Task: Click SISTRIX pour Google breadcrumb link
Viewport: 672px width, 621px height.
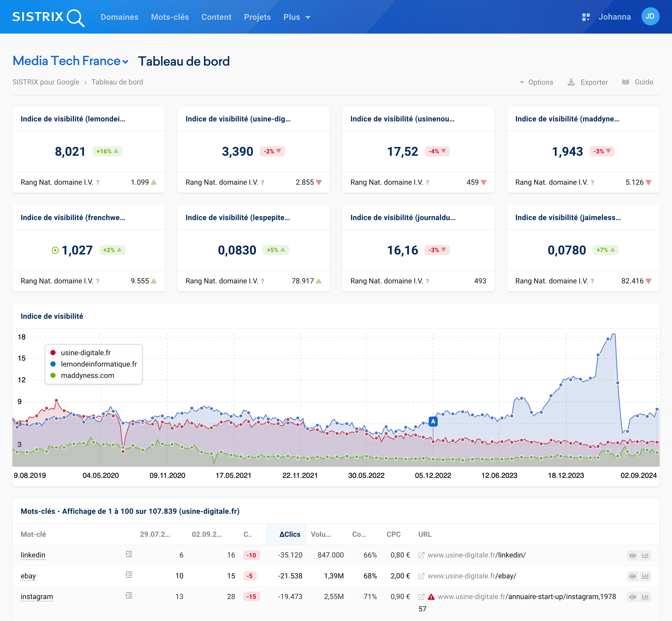Action: 46,82
